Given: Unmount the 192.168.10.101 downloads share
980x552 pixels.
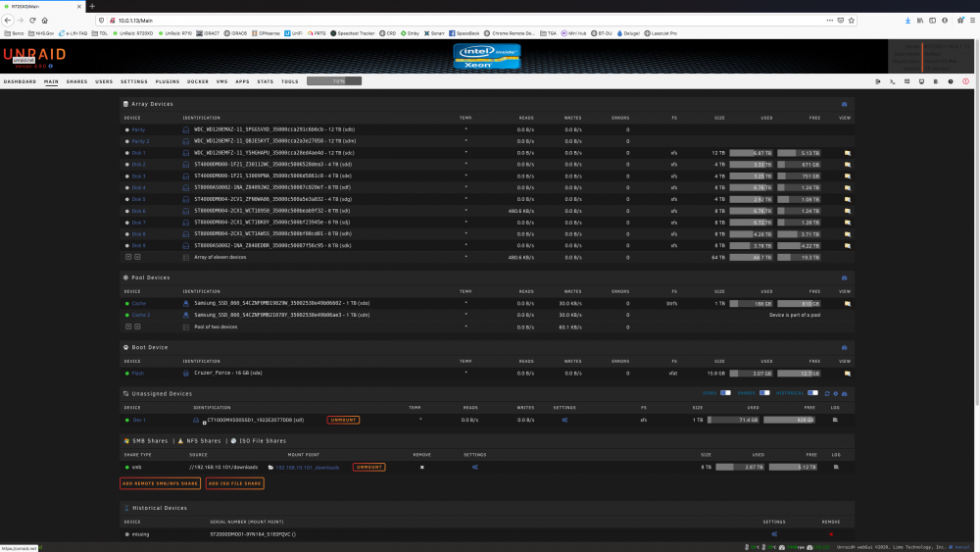Looking at the screenshot, I should coord(368,467).
